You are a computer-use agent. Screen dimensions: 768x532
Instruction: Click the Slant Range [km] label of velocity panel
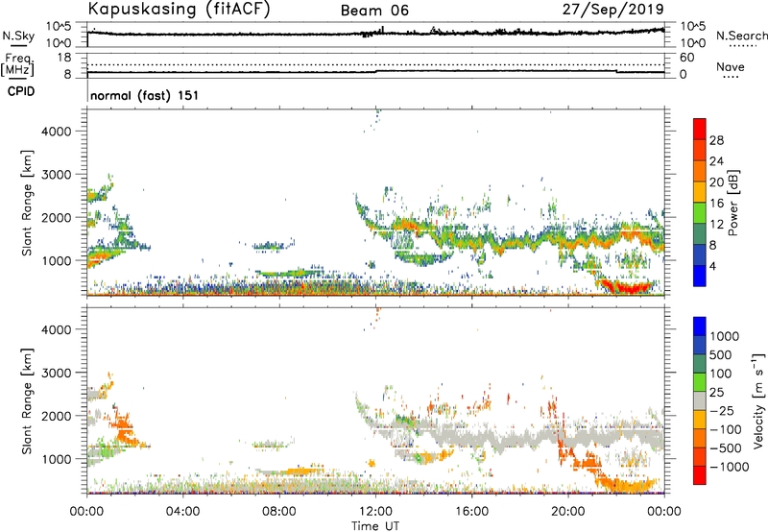coord(27,400)
